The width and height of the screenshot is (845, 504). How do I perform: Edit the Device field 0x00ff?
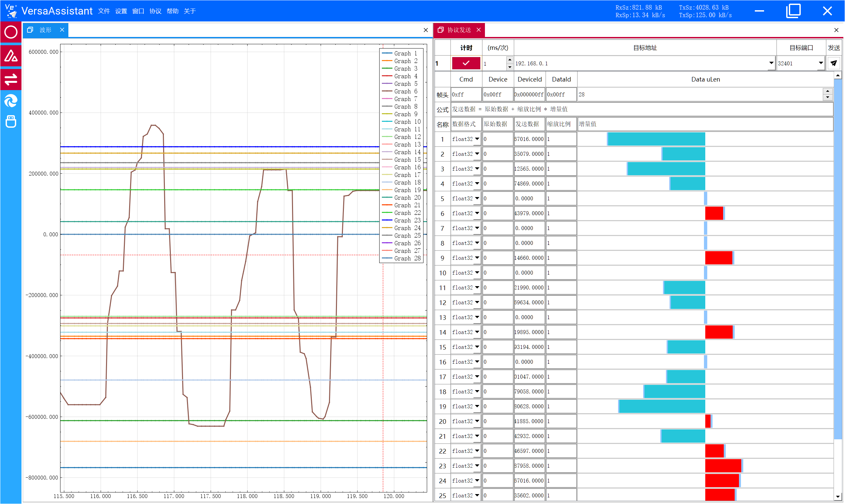[497, 95]
